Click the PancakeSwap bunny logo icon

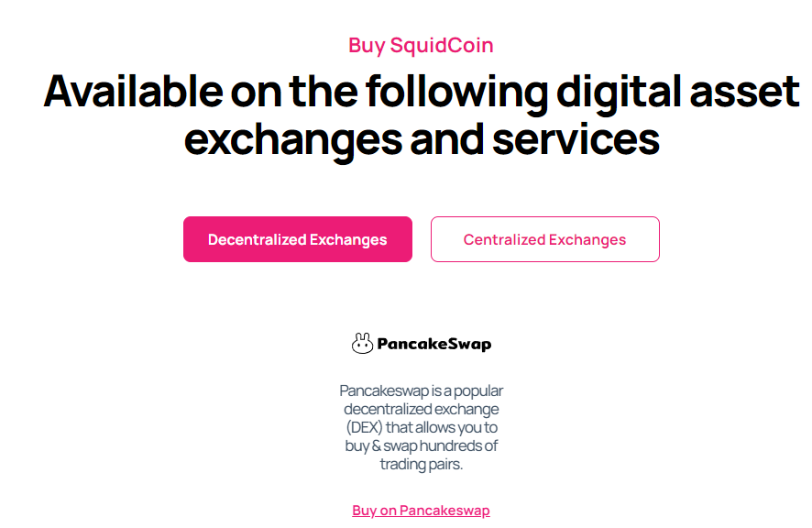362,344
